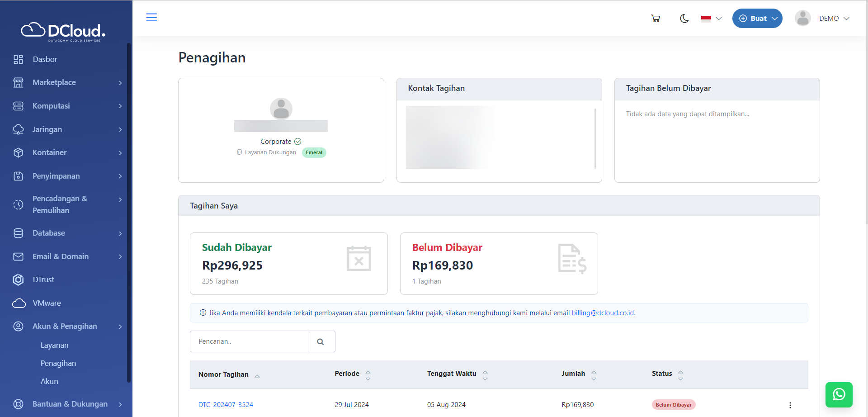Click the VMware cloud icon
Viewport: 868px width, 417px height.
pos(19,303)
